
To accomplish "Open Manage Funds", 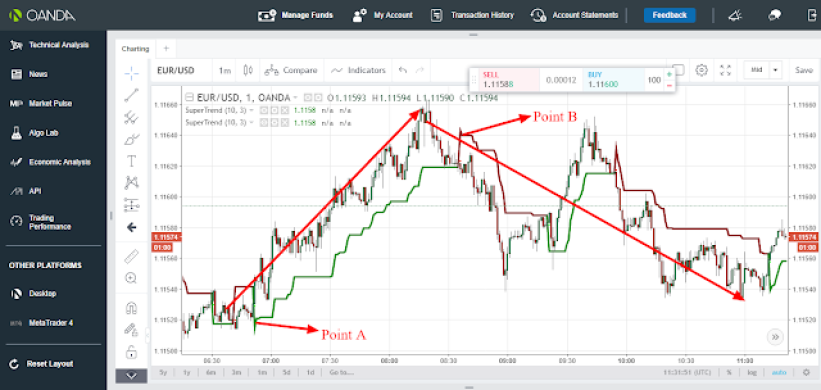I will (295, 15).
